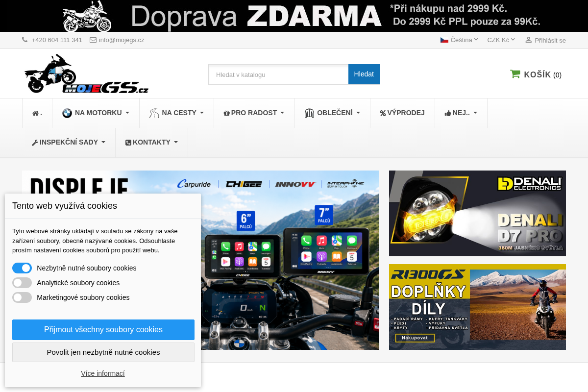Click the Přihlásit se sign-in link
This screenshot has height=392, width=588.
[550, 40]
